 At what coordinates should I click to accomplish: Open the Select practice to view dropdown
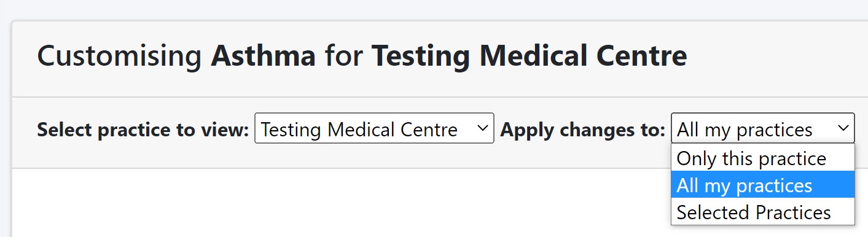coord(374,128)
